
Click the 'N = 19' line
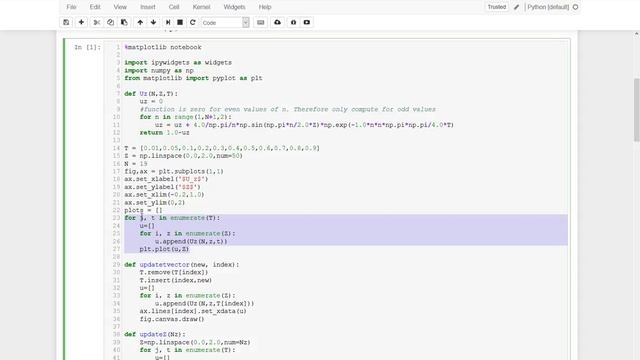pyautogui.click(x=136, y=164)
